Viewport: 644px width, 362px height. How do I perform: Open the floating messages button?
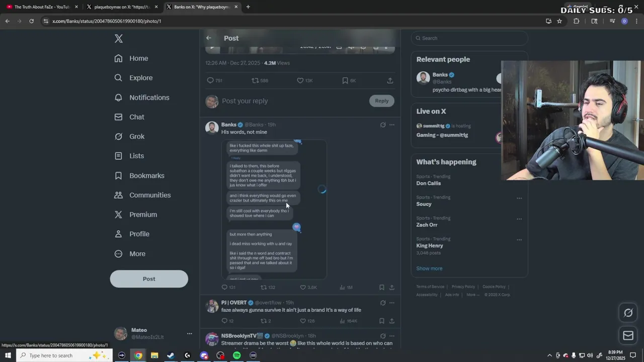click(628, 336)
